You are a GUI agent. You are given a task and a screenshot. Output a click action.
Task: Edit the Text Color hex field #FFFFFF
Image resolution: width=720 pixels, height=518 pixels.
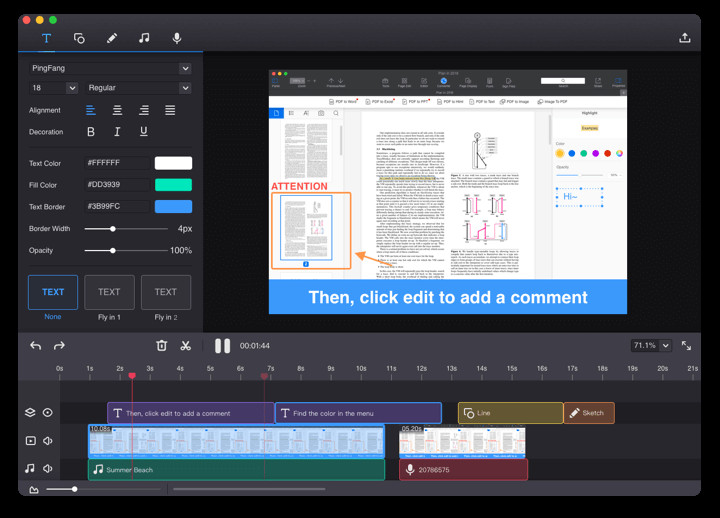(117, 163)
